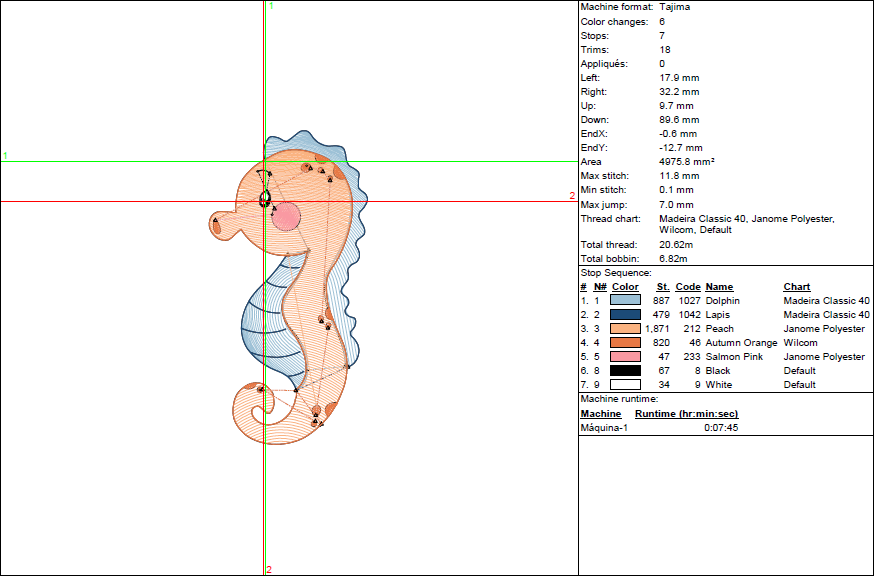Click the 'Stop Sequence:' heading
The width and height of the screenshot is (874, 576).
pos(616,273)
